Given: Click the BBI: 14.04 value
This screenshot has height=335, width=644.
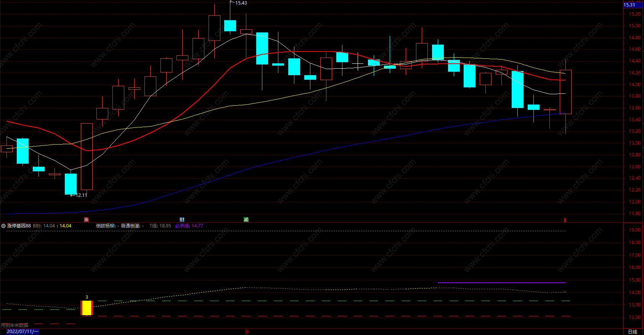Looking at the screenshot, I should click(44, 226).
